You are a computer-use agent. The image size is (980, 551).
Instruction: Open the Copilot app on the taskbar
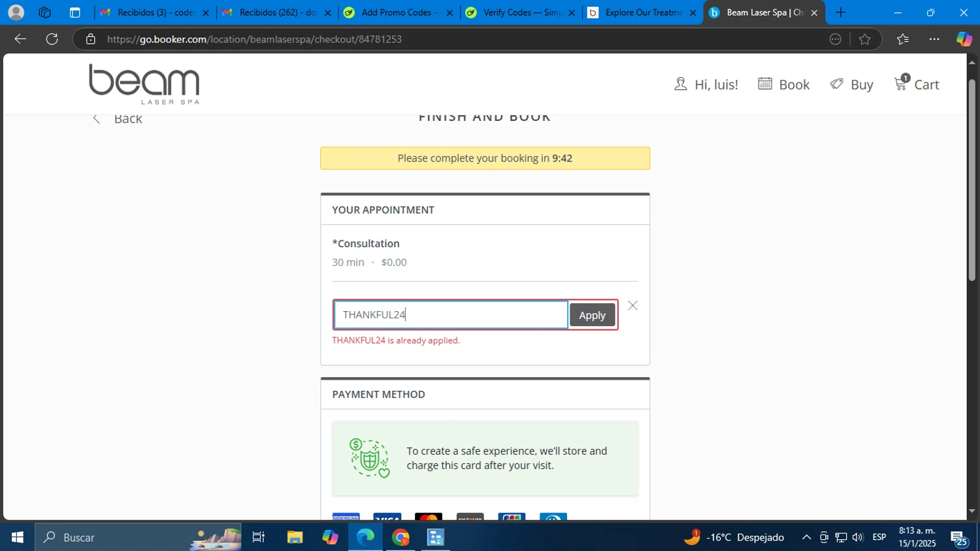pos(330,537)
